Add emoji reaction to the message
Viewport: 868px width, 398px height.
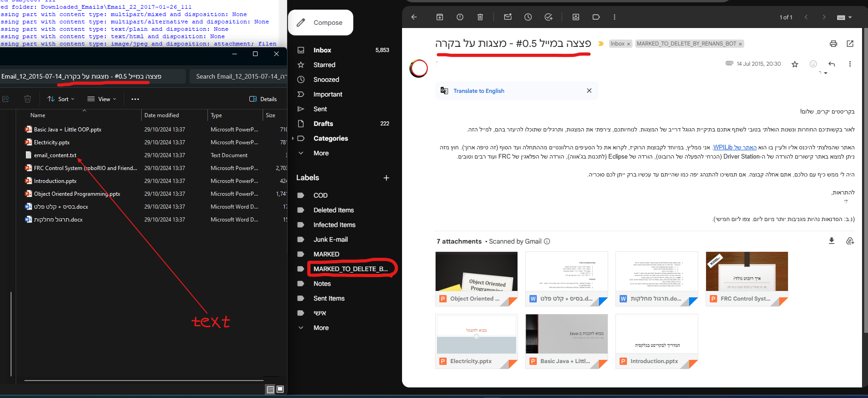coord(813,64)
